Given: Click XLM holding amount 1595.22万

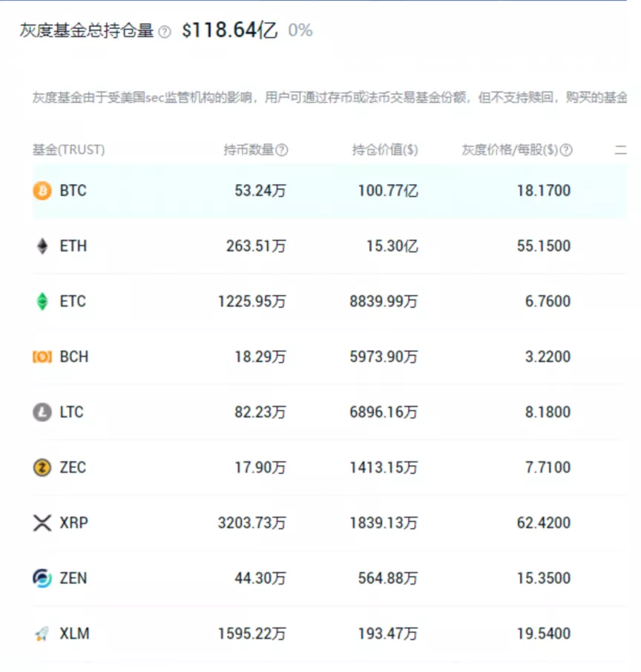Looking at the screenshot, I should click(x=252, y=633).
